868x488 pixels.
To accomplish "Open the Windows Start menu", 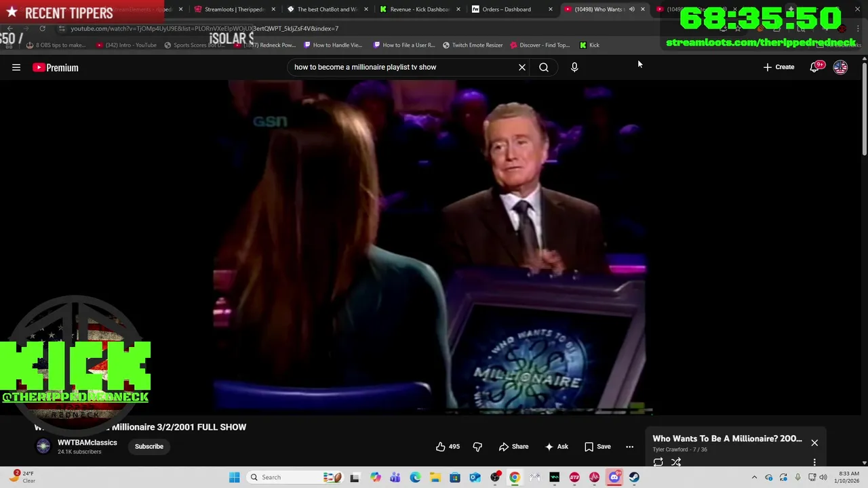I will point(234,477).
